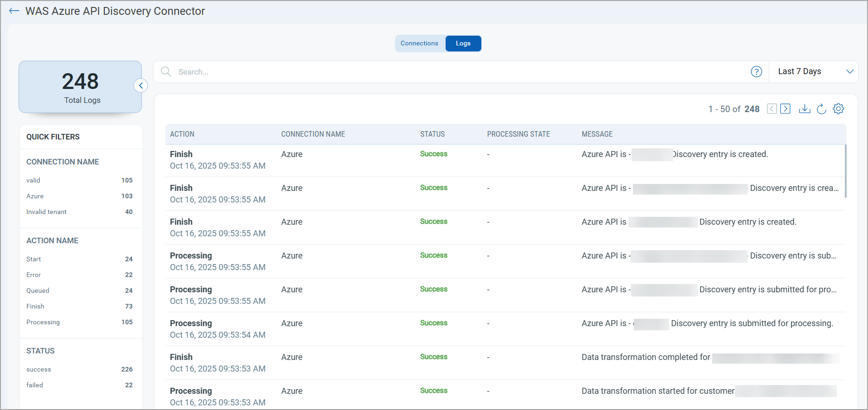This screenshot has height=410, width=868.
Task: Open the Last 7 Days dropdown
Action: [814, 72]
